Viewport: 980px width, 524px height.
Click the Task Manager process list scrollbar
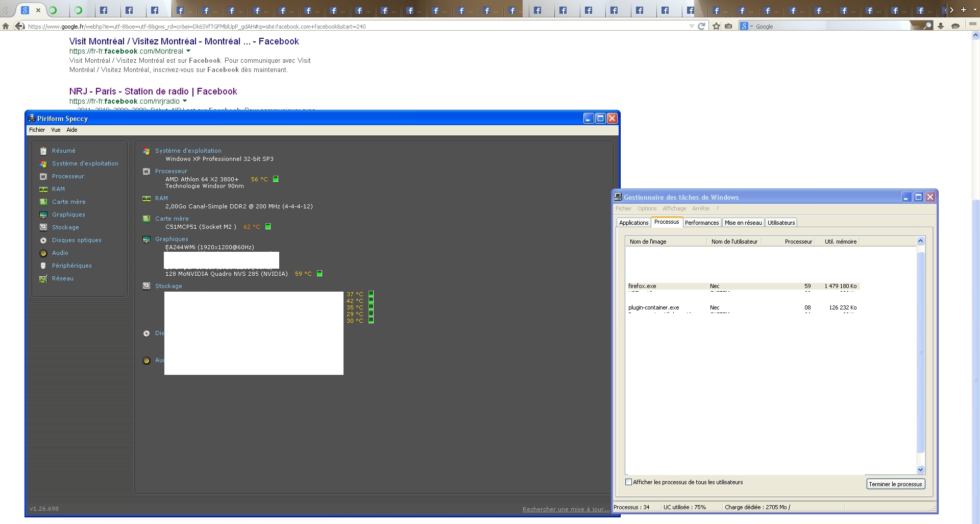click(920, 352)
